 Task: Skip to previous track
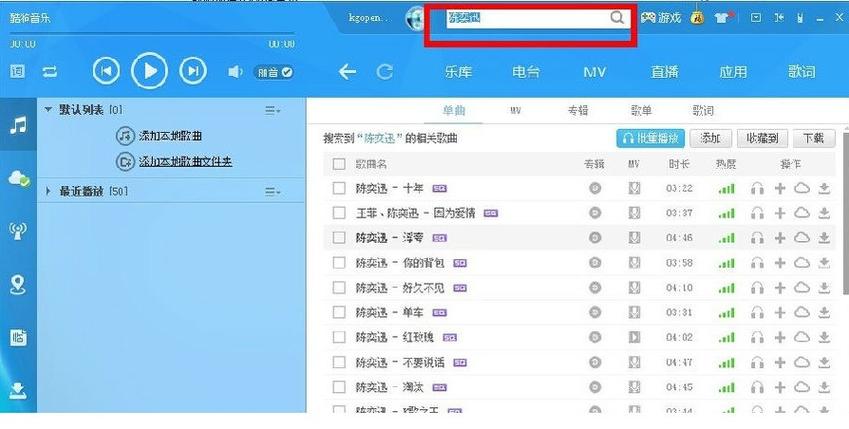(x=106, y=71)
